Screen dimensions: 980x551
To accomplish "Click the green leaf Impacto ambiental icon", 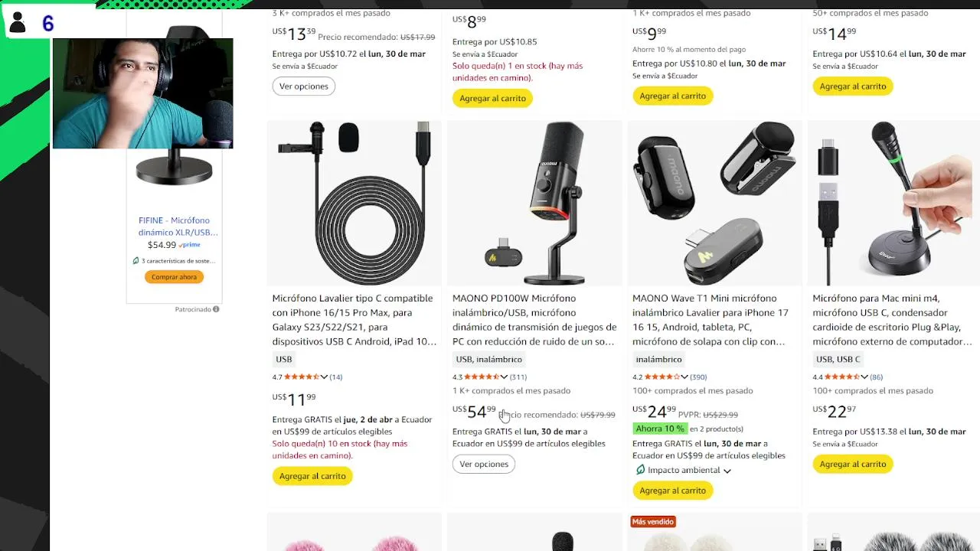I will [640, 470].
